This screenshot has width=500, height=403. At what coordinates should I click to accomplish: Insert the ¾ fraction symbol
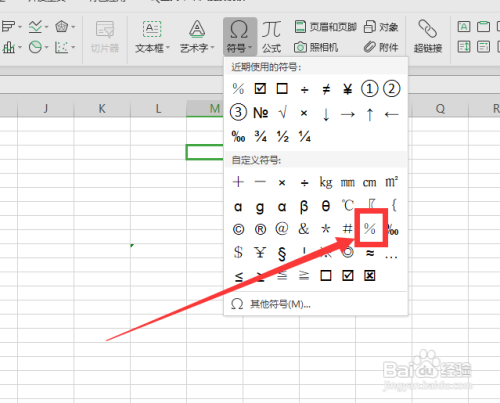click(x=260, y=136)
